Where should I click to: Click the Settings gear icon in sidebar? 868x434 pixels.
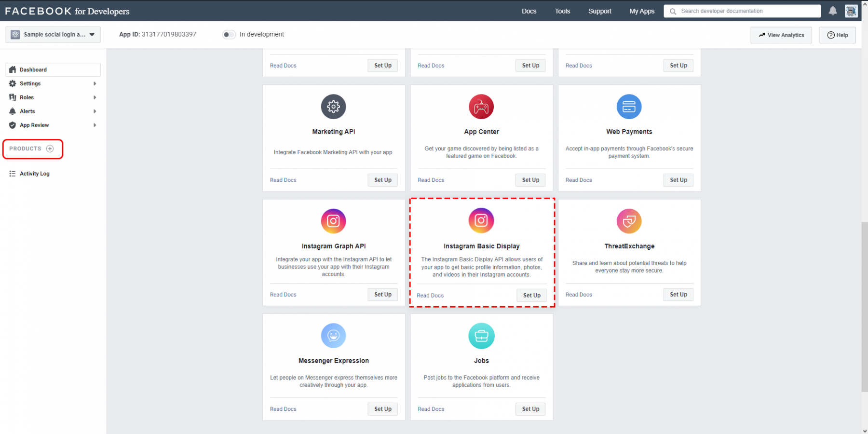pyautogui.click(x=13, y=83)
